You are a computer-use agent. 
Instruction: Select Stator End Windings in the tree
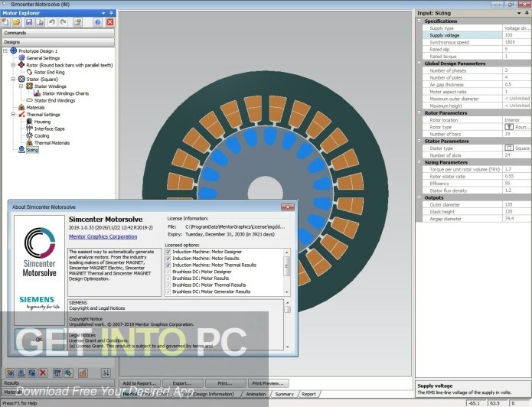point(54,100)
